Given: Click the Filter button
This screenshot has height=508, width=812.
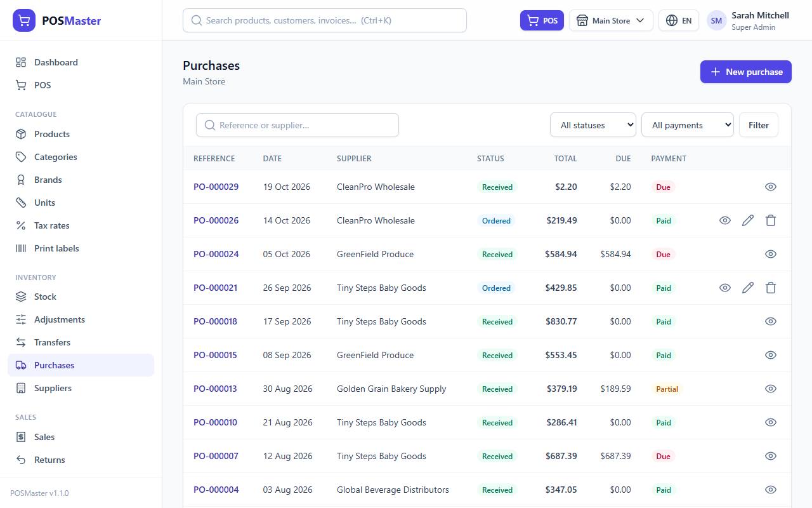Looking at the screenshot, I should click(759, 125).
